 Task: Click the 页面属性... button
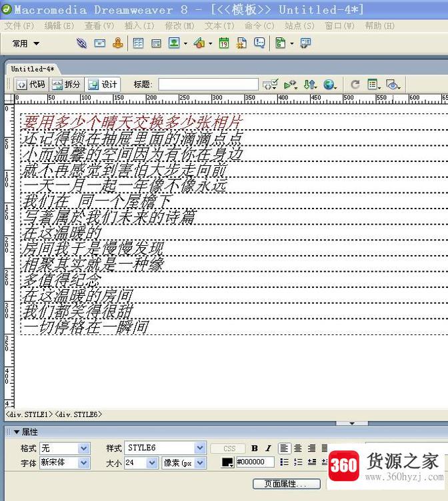(287, 484)
